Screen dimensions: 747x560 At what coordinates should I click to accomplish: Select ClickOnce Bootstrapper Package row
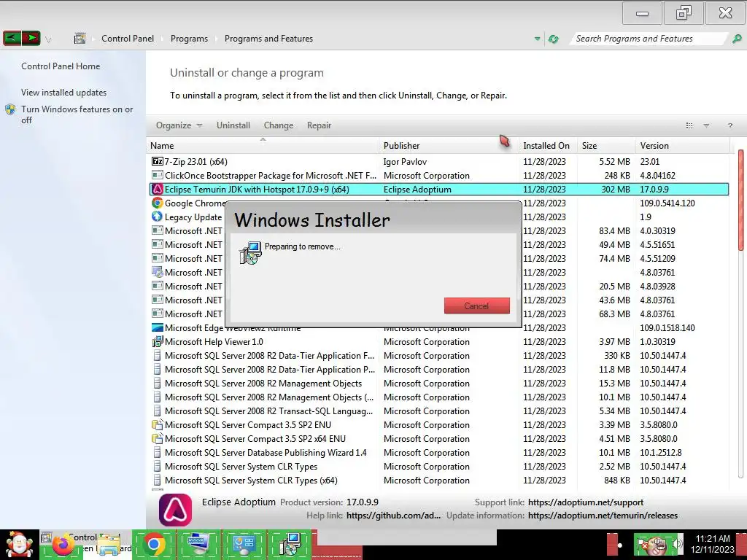tap(438, 175)
